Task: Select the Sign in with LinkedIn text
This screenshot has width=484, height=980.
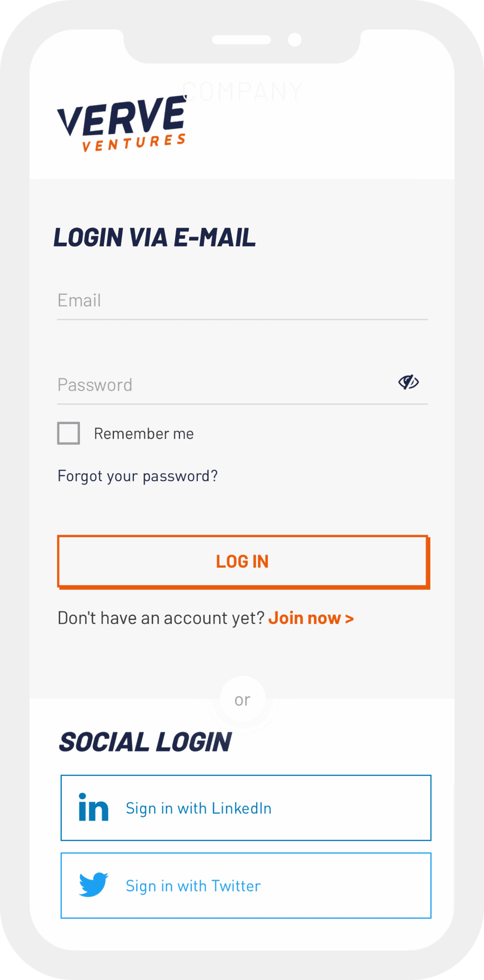Action: pyautogui.click(x=198, y=808)
